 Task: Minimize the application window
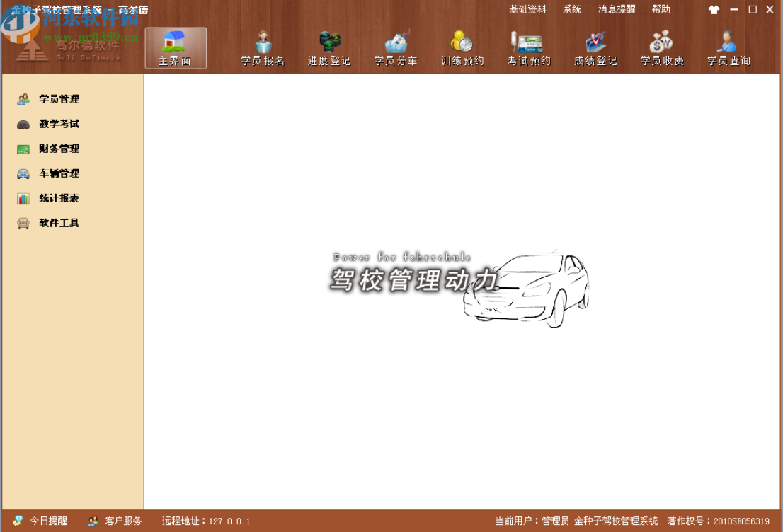(x=734, y=9)
